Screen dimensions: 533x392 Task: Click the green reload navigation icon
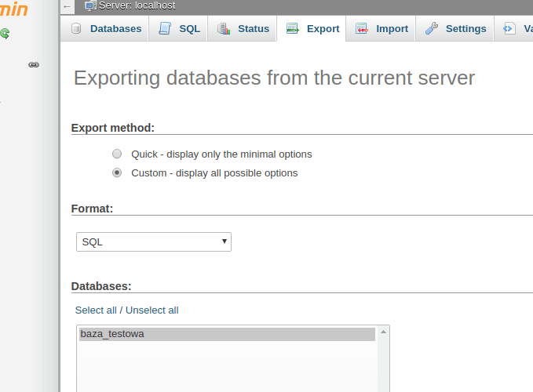(x=5, y=34)
